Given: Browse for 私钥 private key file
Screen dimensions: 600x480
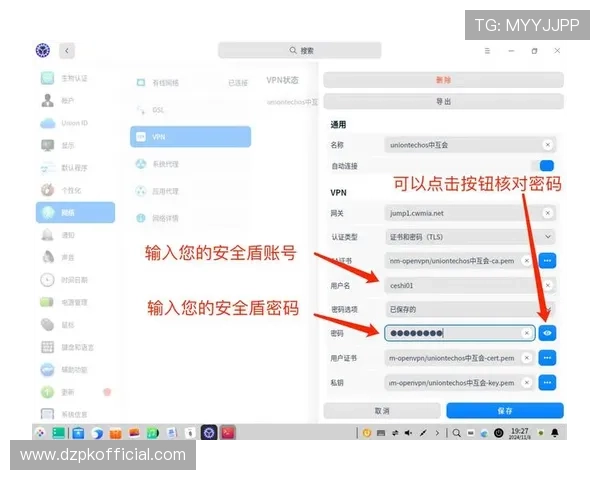Looking at the screenshot, I should (x=547, y=382).
